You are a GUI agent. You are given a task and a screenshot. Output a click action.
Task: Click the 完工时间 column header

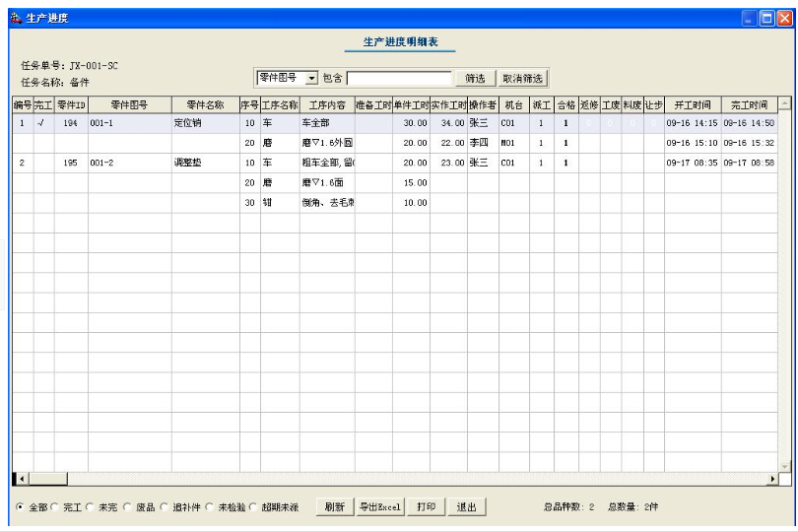749,105
